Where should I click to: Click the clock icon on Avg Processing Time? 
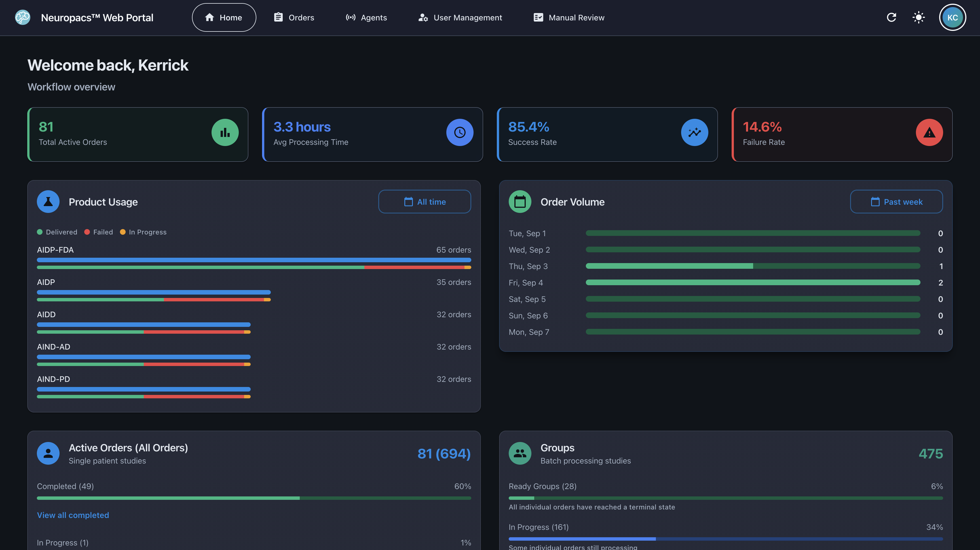(460, 132)
